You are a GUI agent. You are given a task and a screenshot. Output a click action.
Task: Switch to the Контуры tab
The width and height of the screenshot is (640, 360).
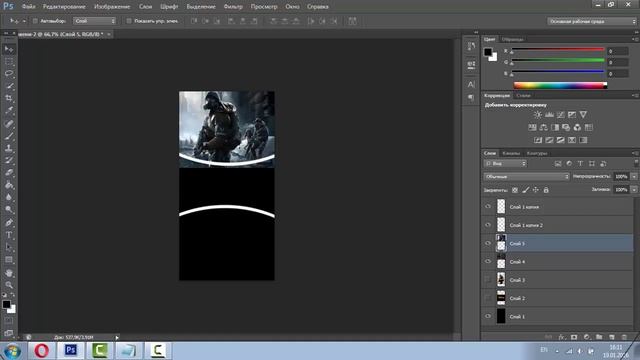pyautogui.click(x=537, y=153)
